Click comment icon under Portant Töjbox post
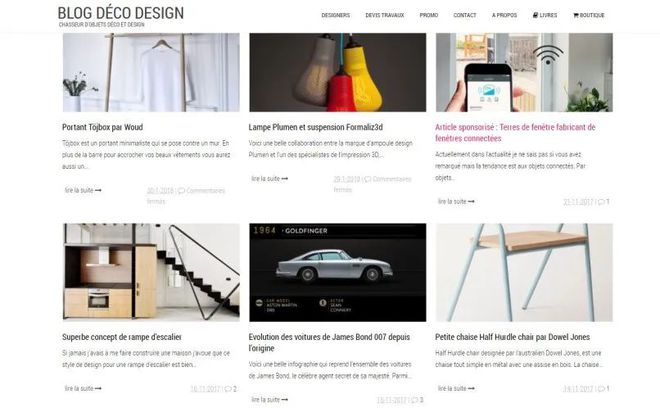This screenshot has width=660, height=408. (181, 191)
